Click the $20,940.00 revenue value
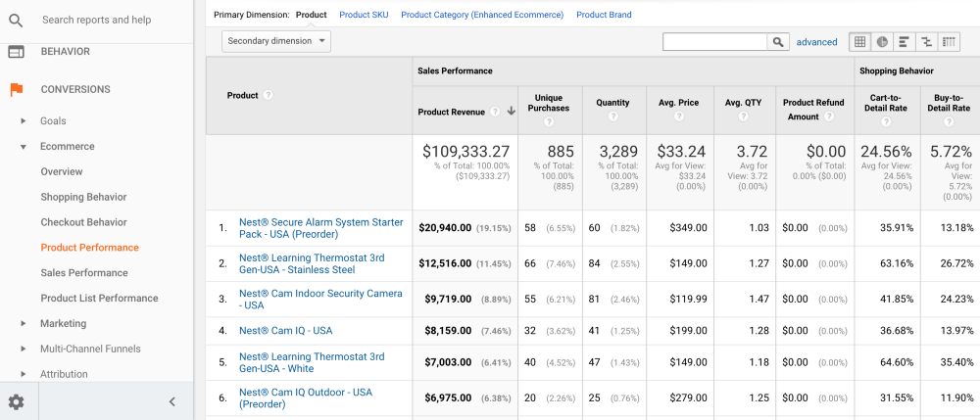 [x=445, y=228]
